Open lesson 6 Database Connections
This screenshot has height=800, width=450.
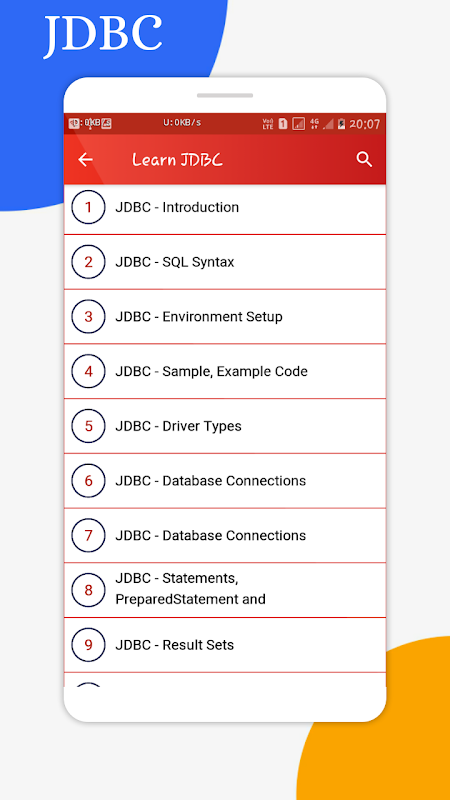coord(224,481)
